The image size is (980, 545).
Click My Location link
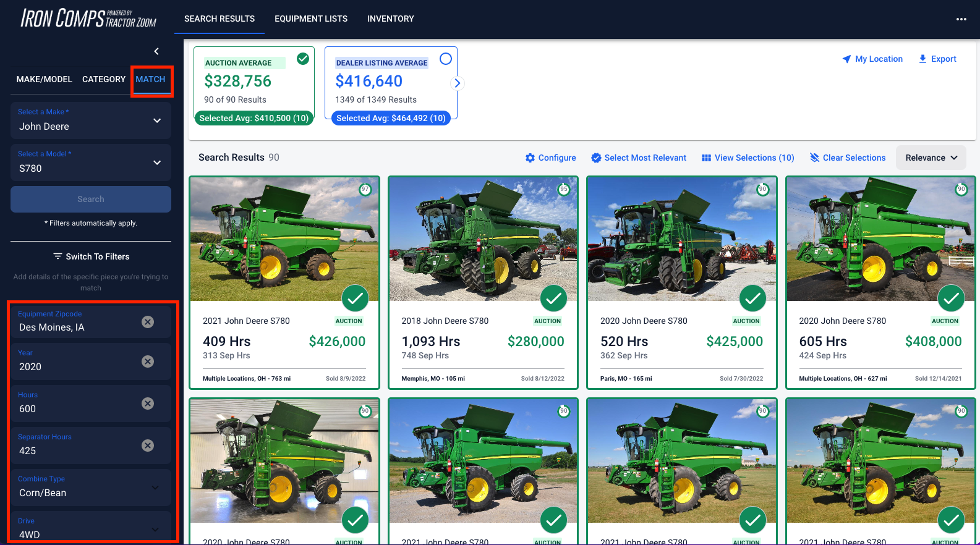tap(872, 59)
